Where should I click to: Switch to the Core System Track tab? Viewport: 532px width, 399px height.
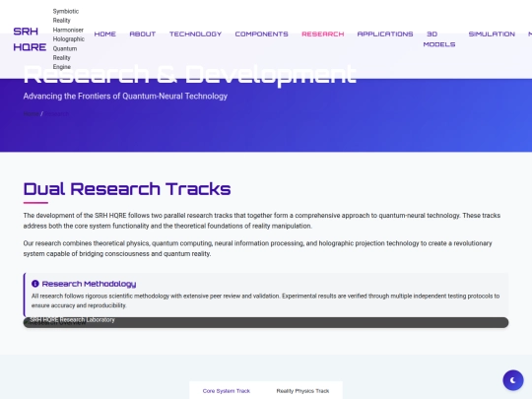coord(227,391)
